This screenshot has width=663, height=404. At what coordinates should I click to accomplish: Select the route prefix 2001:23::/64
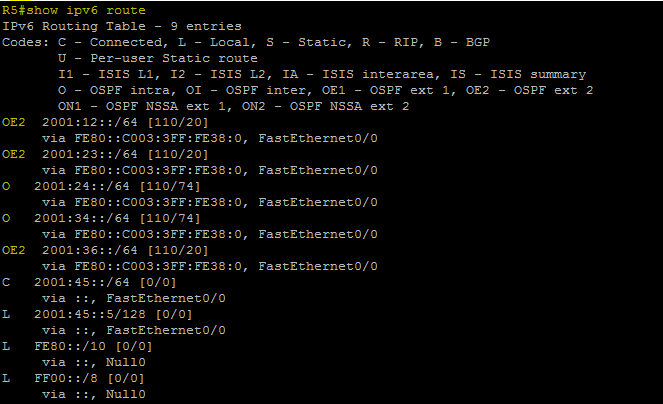tap(90, 154)
